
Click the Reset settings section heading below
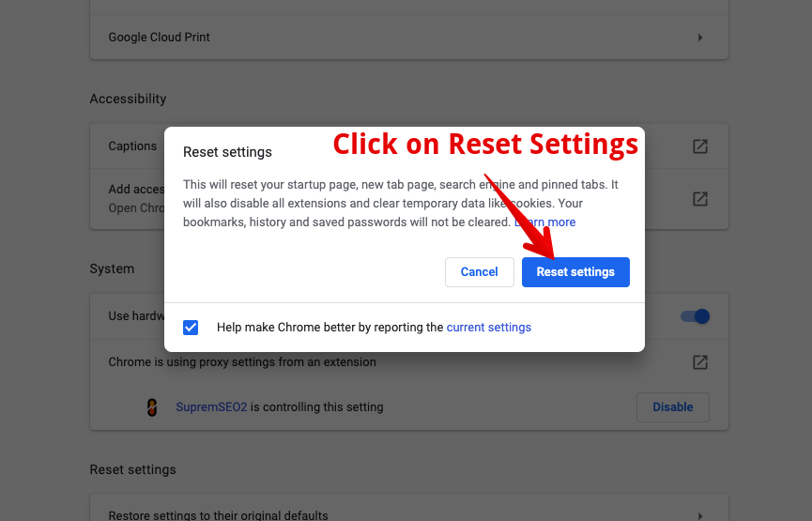click(x=132, y=469)
